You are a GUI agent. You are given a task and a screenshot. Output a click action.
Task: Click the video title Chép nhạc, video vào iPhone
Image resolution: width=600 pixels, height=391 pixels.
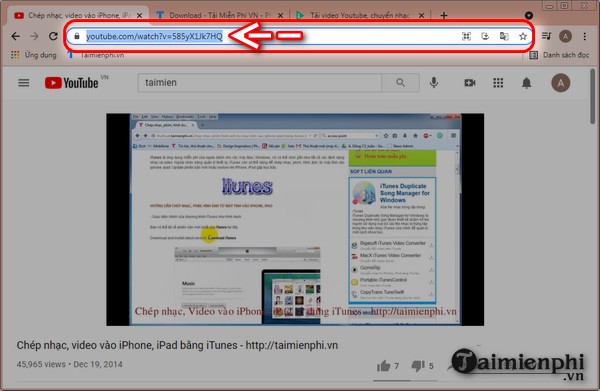177,345
